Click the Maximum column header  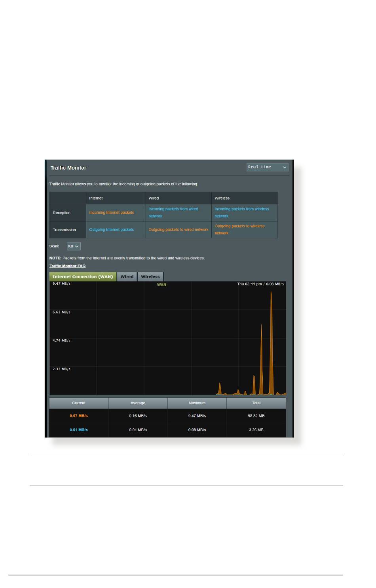click(x=197, y=403)
